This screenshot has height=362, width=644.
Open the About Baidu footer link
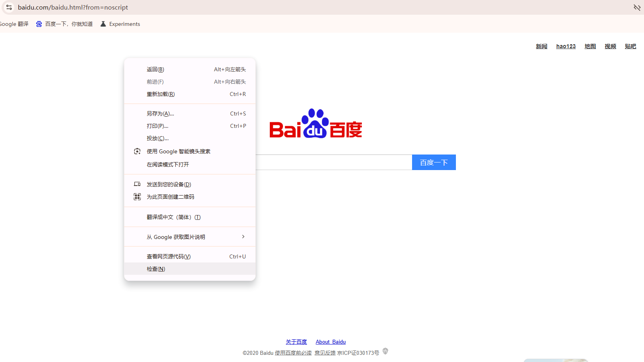click(x=331, y=342)
